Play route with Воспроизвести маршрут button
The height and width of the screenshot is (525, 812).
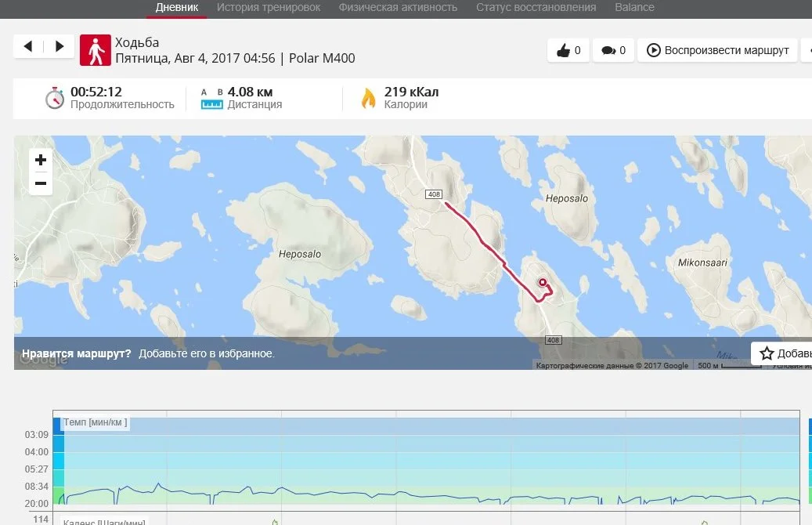[x=717, y=50]
